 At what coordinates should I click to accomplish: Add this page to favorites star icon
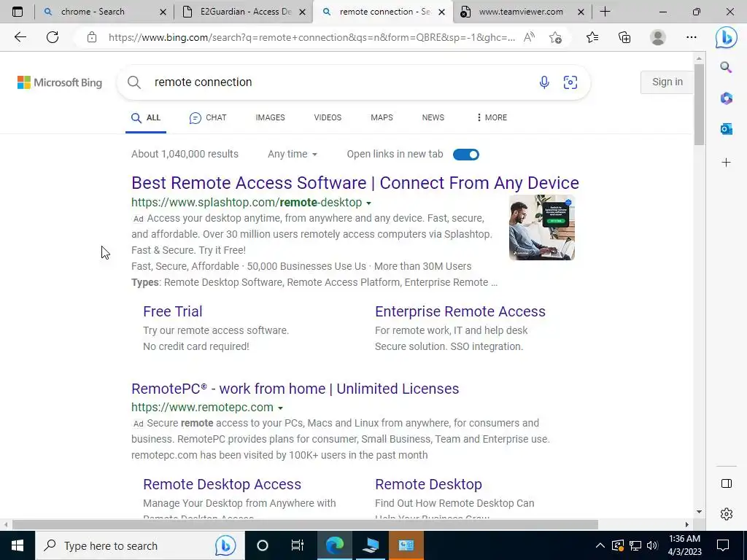(555, 37)
